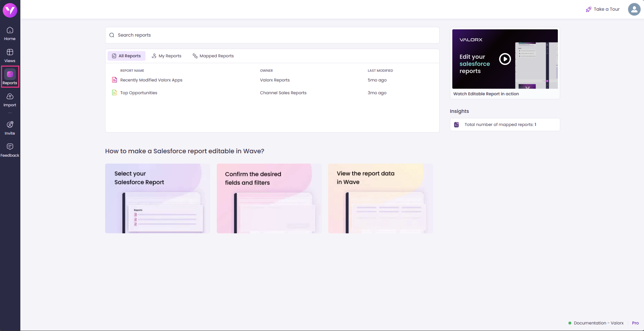Open the Top Opportunities report
Screen dimensions: 644x331
tap(139, 93)
